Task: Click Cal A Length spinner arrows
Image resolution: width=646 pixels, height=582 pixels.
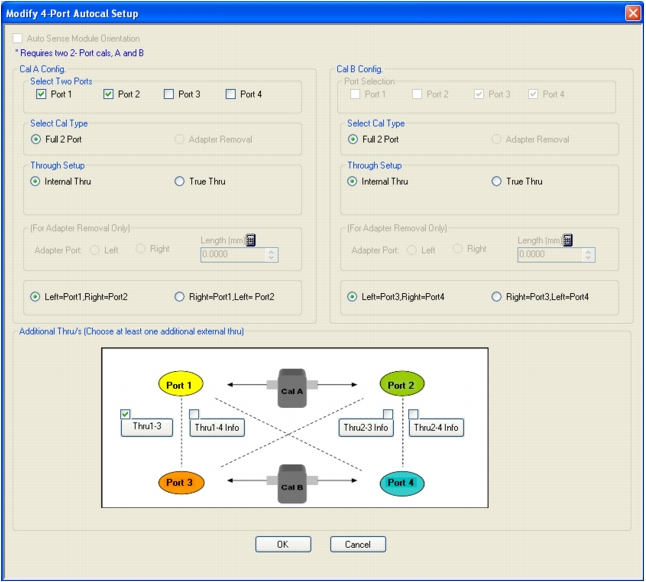Action: (271, 255)
